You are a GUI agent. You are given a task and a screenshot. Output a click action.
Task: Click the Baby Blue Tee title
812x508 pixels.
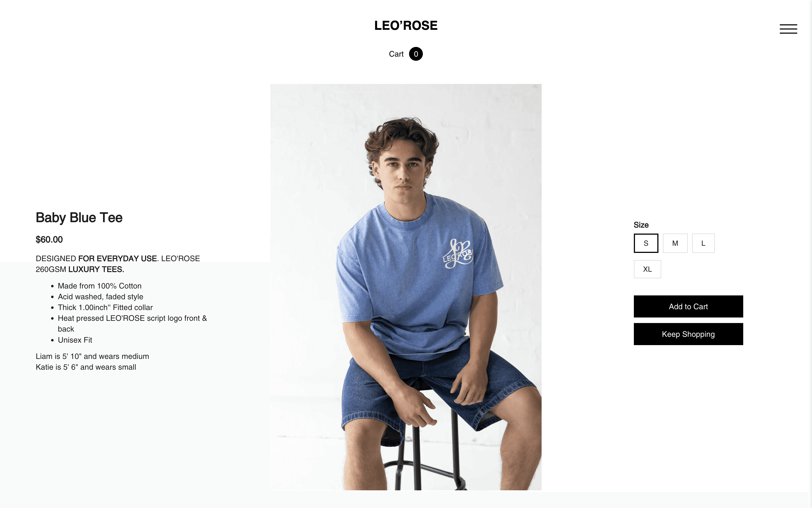(79, 217)
